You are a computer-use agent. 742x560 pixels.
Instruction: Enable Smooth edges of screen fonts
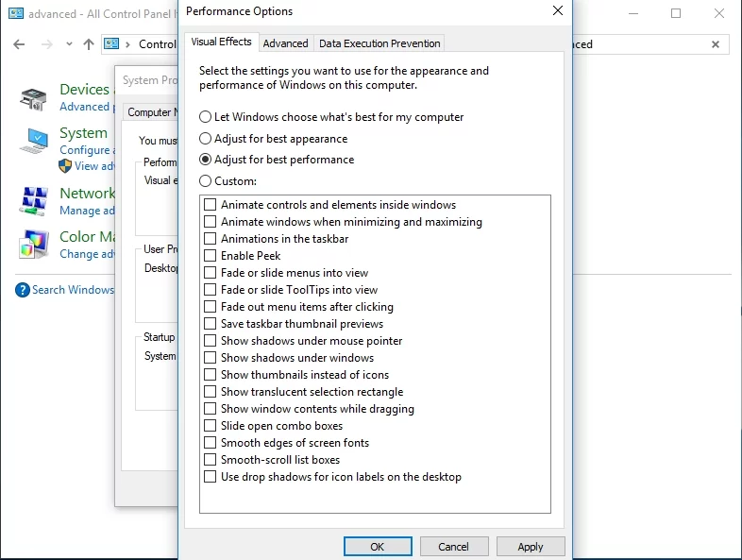coord(286,443)
